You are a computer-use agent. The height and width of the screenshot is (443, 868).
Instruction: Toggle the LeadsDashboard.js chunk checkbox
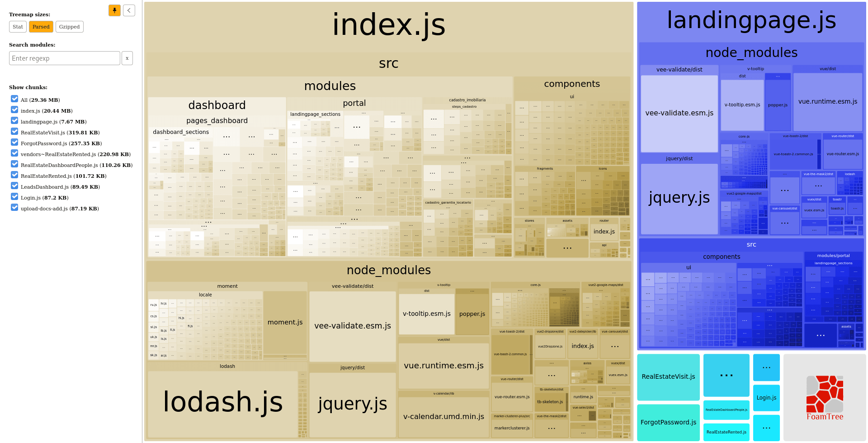tap(14, 186)
